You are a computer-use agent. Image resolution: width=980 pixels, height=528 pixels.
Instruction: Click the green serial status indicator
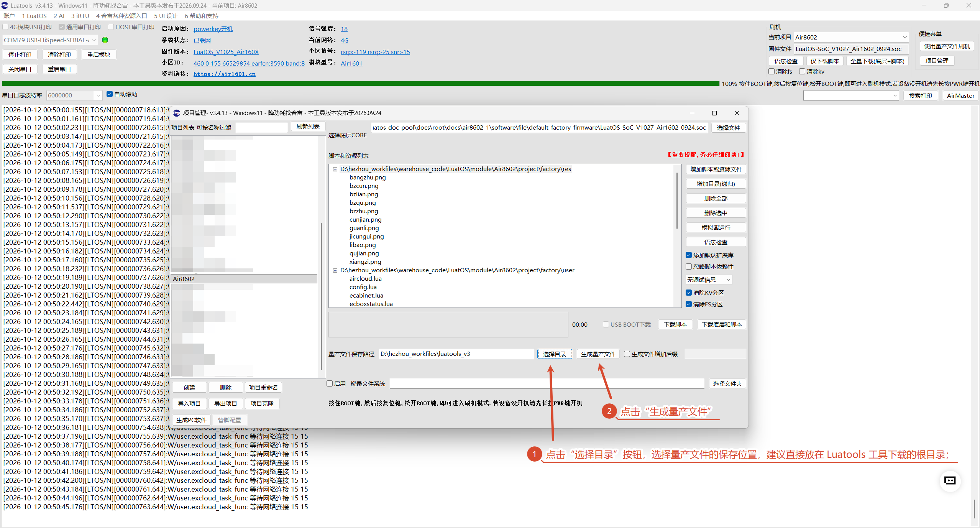click(x=105, y=40)
